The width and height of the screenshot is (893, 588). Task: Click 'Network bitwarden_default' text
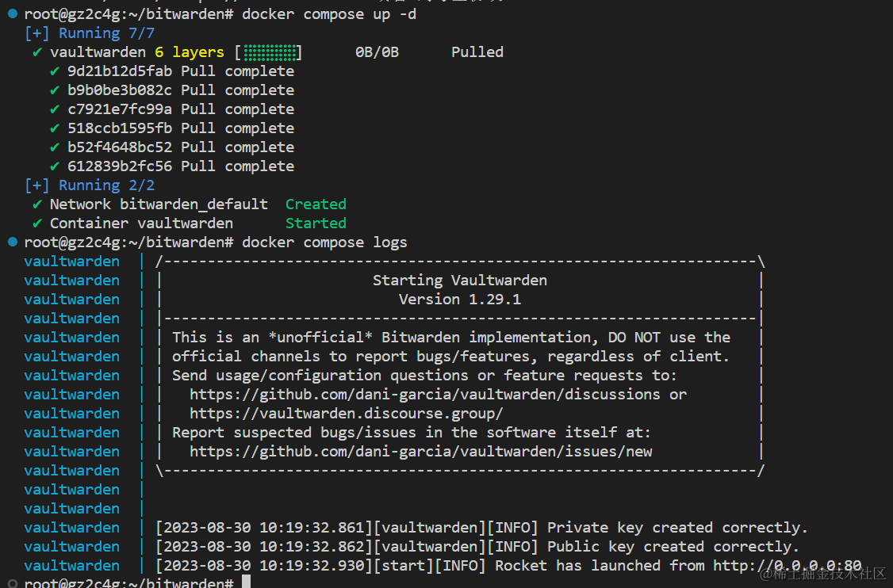(159, 204)
